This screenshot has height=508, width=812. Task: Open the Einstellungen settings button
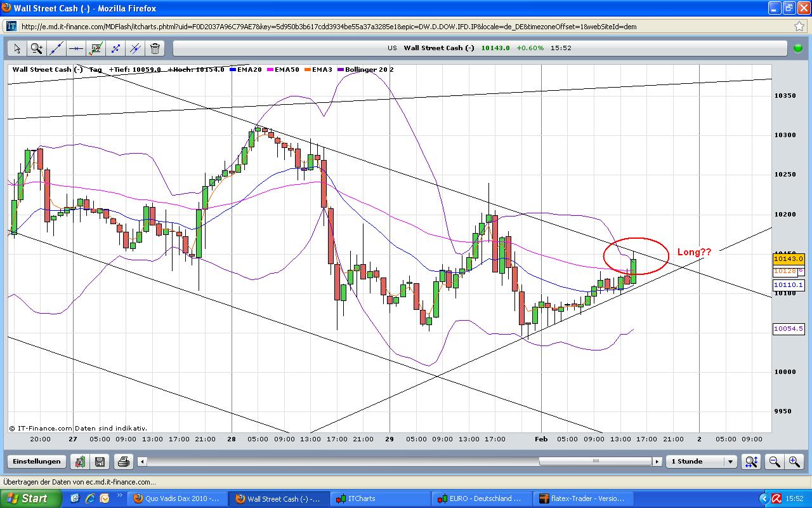(37, 462)
